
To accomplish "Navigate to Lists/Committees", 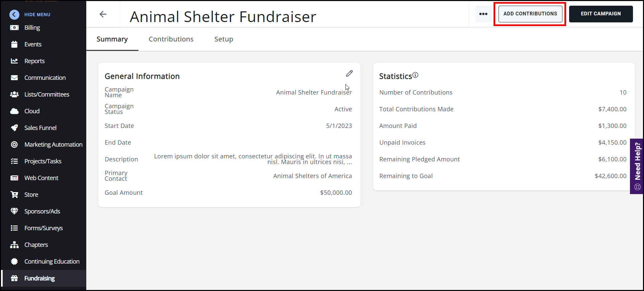I will pos(46,95).
